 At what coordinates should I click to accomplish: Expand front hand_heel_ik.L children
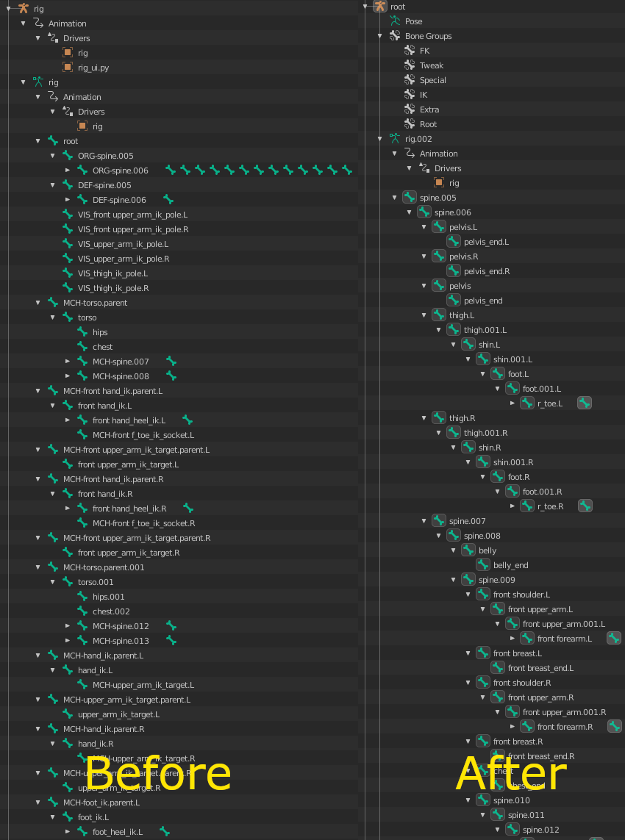pyautogui.click(x=68, y=420)
